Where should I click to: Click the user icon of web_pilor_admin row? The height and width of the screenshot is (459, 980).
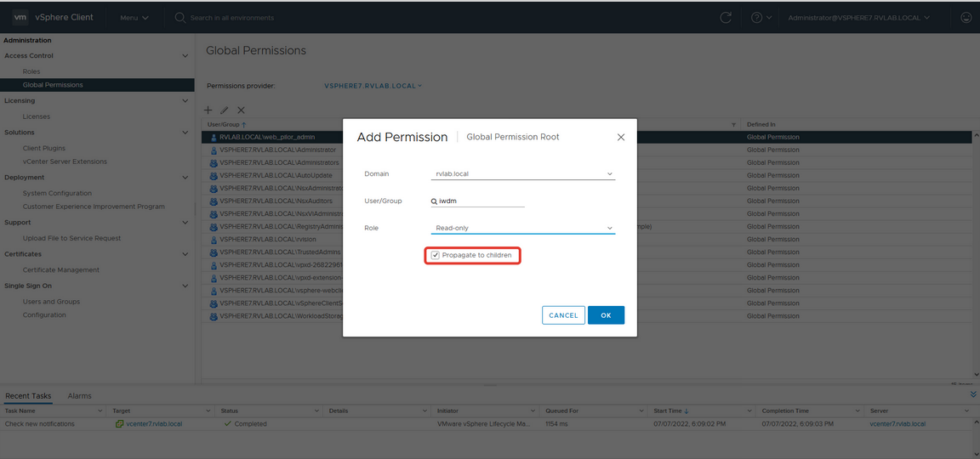(214, 138)
